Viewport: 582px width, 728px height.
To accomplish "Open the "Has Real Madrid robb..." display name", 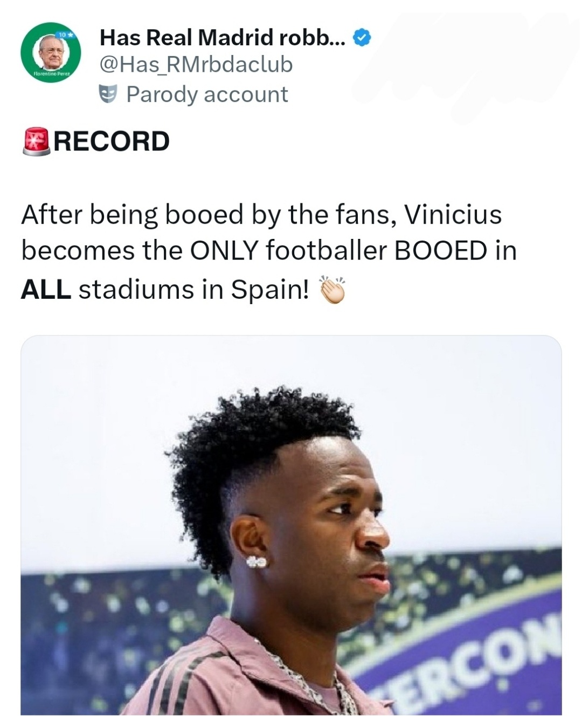I will point(223,38).
